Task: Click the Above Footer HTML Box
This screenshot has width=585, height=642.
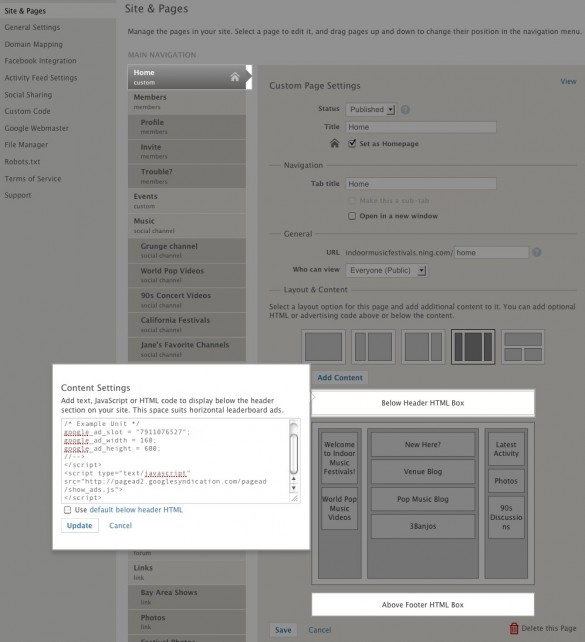Action: click(x=423, y=605)
